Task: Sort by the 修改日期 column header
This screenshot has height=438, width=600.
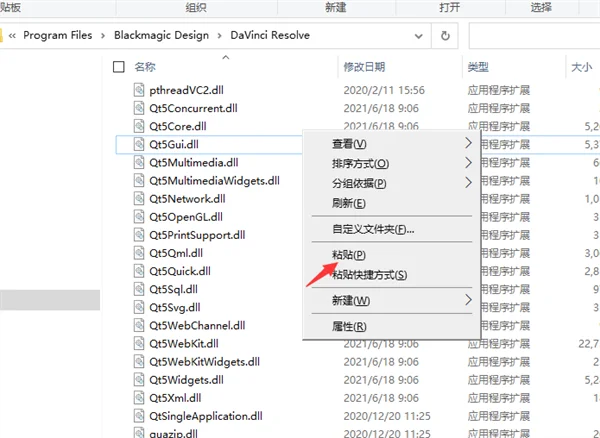Action: pyautogui.click(x=364, y=67)
